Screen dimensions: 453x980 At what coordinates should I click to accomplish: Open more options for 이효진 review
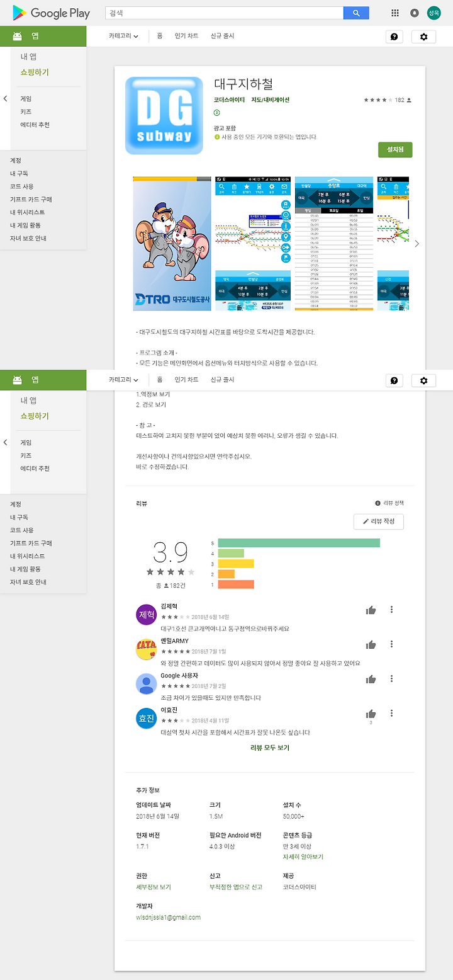click(391, 714)
